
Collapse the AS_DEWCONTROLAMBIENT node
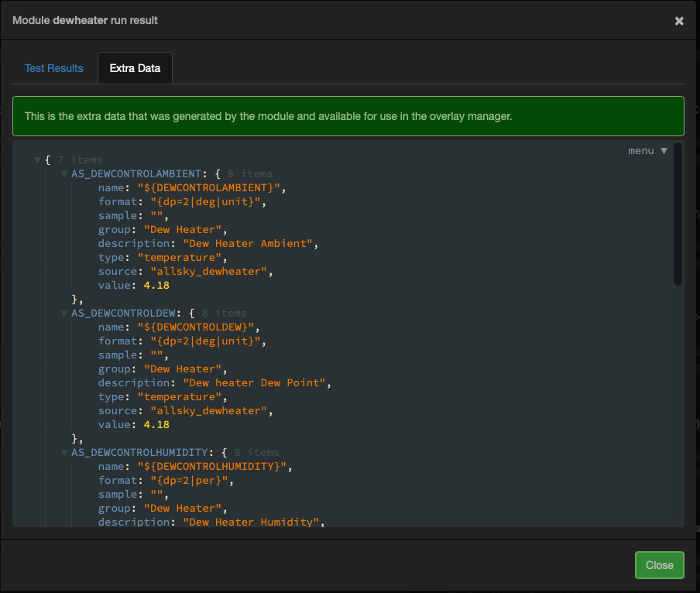(x=64, y=174)
